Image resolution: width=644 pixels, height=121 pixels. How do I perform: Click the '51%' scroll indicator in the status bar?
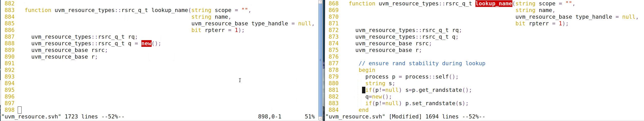pyautogui.click(x=310, y=117)
